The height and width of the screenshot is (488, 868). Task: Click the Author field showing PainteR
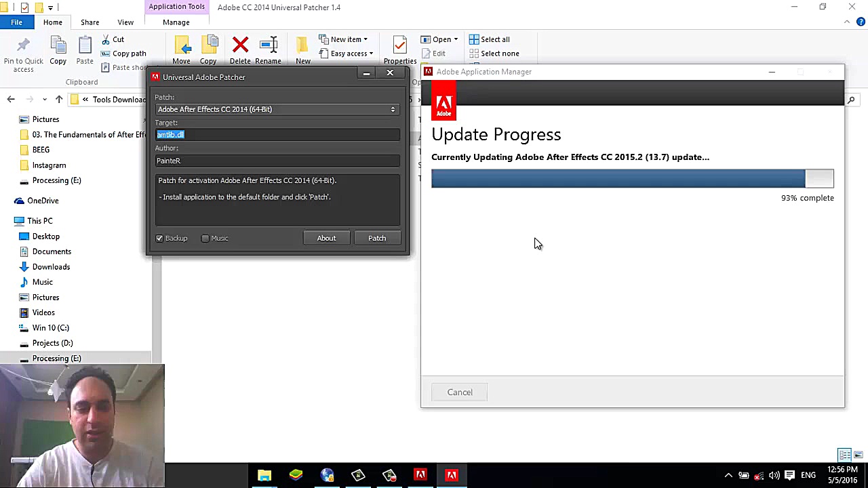tap(277, 161)
